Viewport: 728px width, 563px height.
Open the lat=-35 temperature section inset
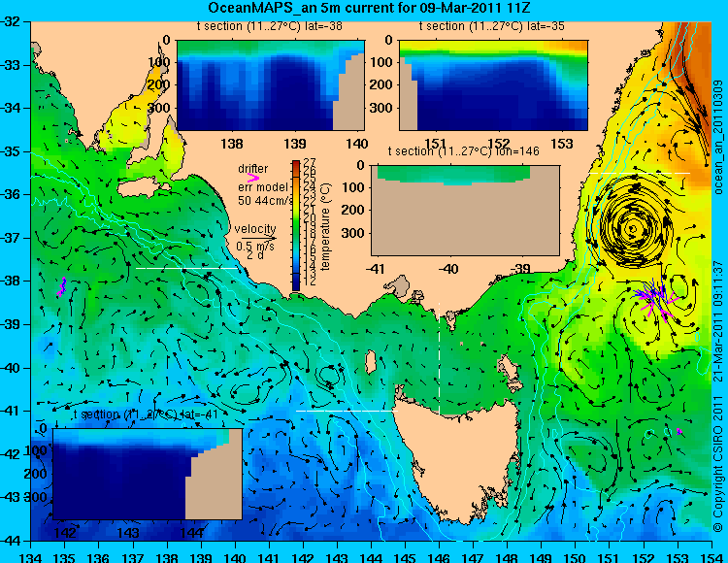pos(493,85)
